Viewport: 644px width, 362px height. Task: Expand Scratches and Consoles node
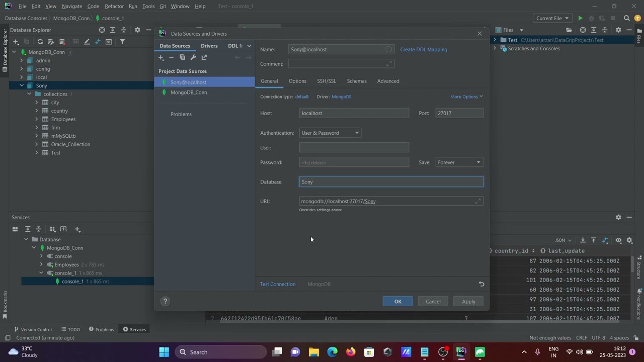(x=495, y=49)
